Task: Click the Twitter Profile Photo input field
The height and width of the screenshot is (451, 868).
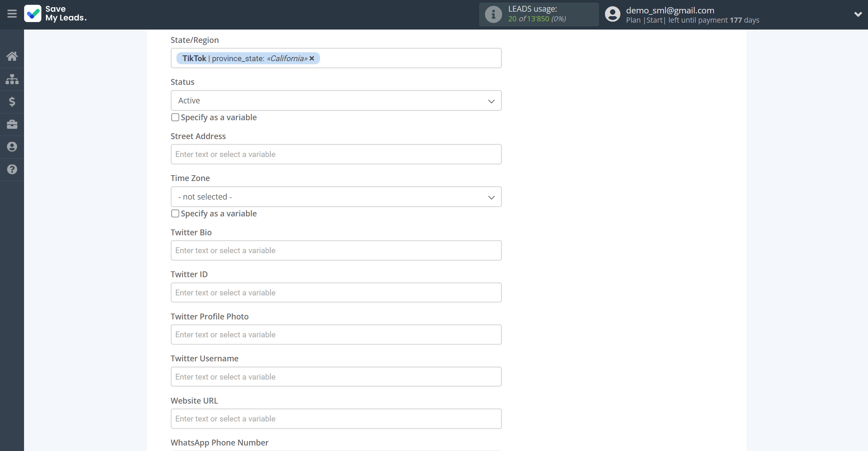Action: 336,335
